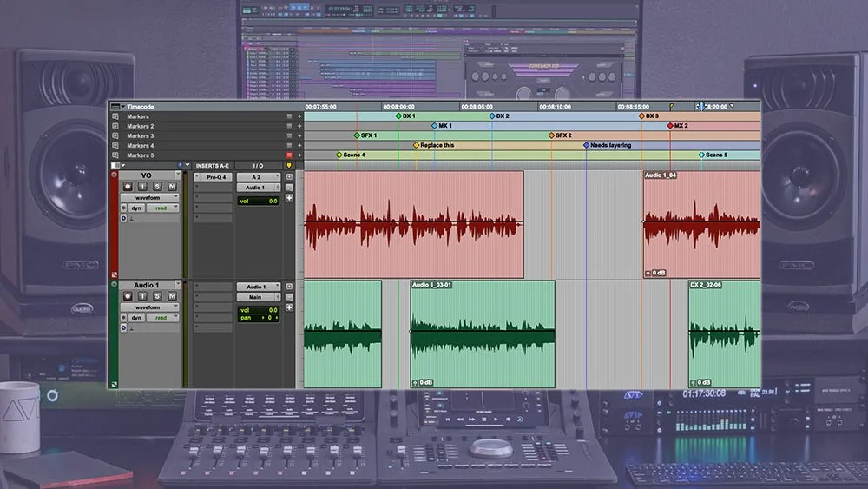Click the Markers 5 ruler icon
This screenshot has height=489, width=868.
coord(115,155)
